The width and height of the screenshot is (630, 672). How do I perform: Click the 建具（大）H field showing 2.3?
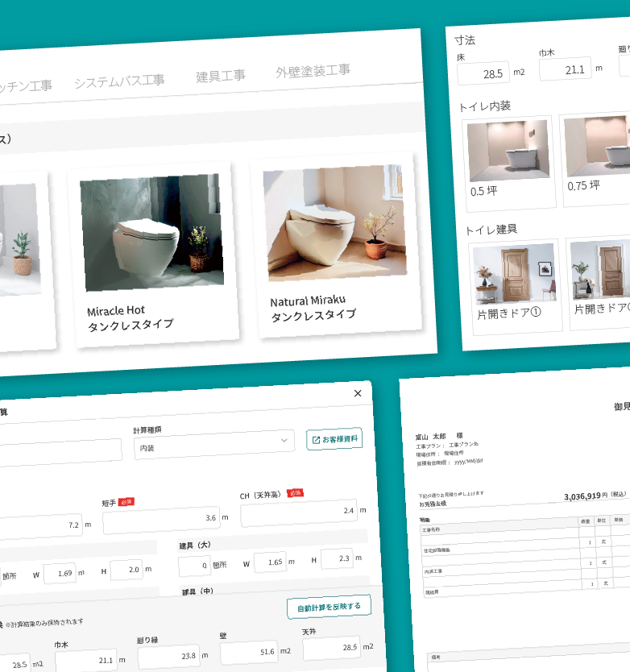pos(337,559)
